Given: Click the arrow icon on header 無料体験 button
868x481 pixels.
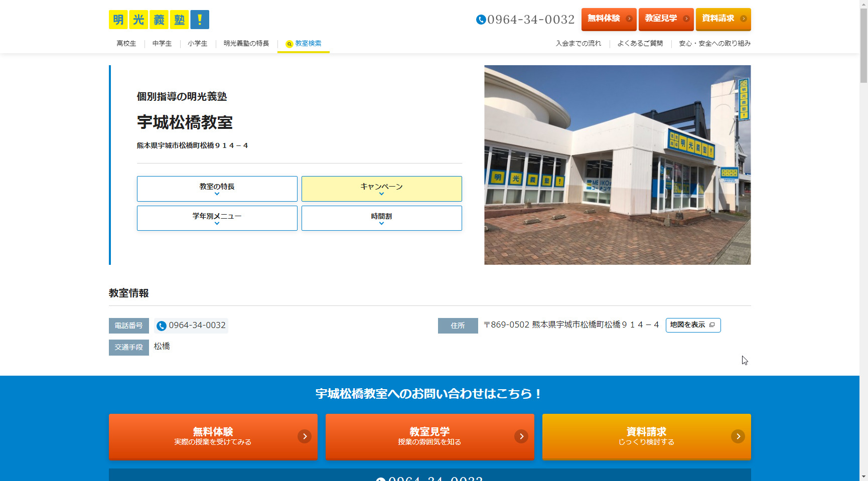Looking at the screenshot, I should coord(629,19).
